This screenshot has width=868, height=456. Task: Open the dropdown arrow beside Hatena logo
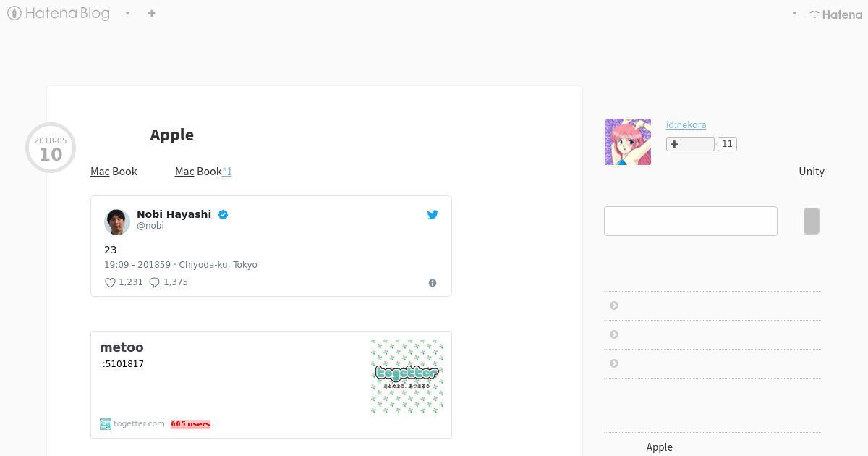[794, 13]
